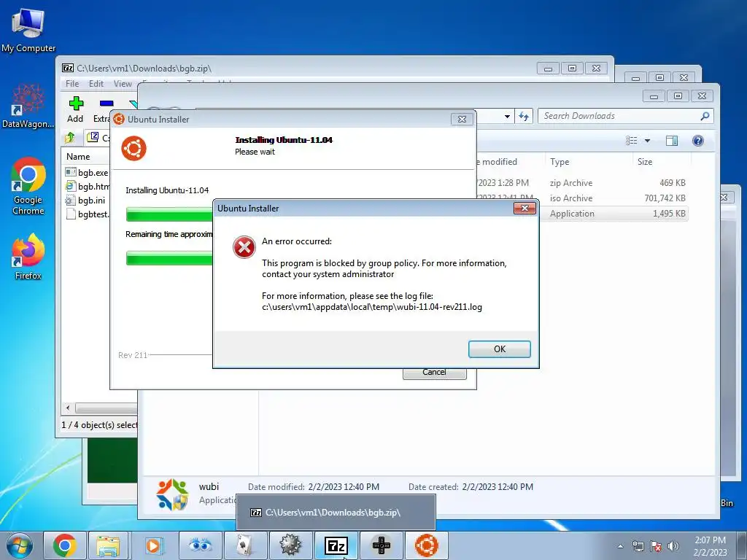Click second green installer progress bar
The height and width of the screenshot is (560, 747).
[169, 258]
